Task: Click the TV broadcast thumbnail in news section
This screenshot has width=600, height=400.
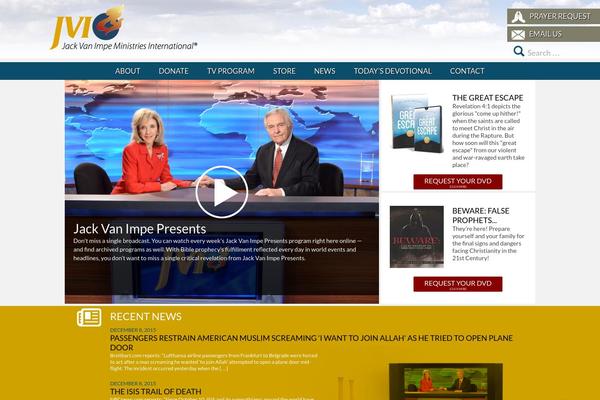Action: 446,382
